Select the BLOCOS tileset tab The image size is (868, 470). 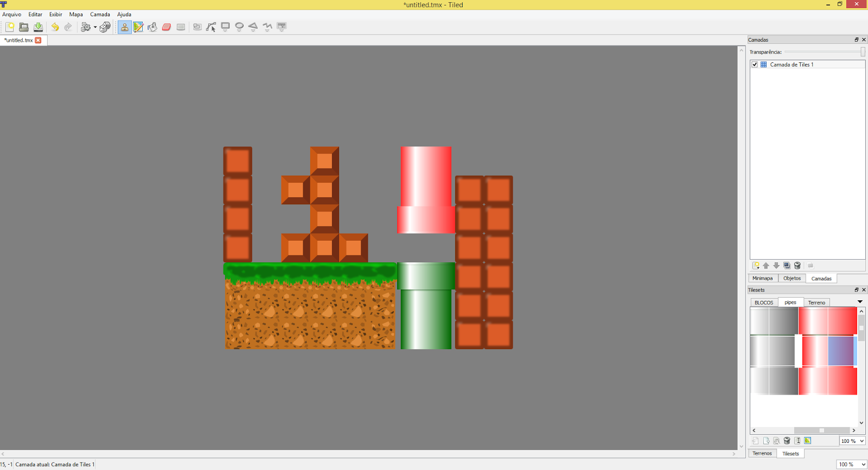click(x=764, y=302)
